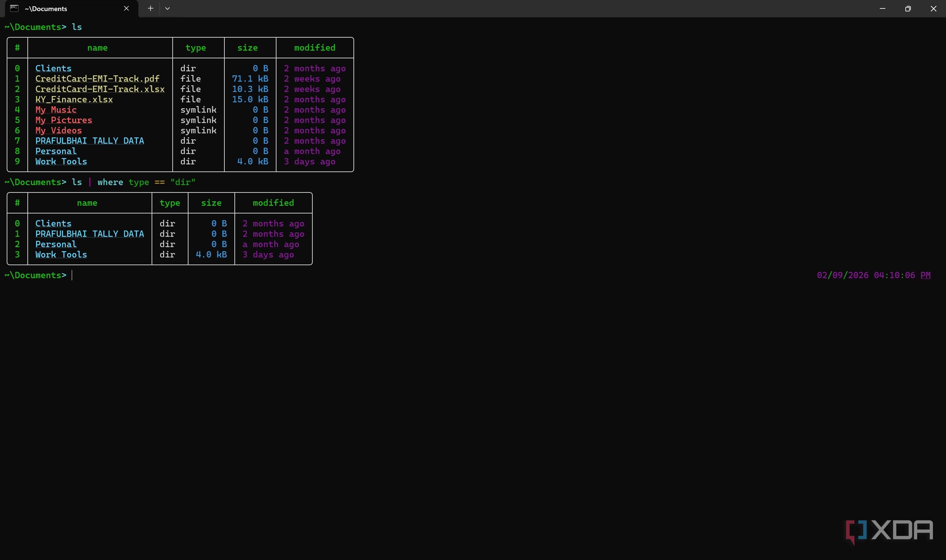
Task: Close the ~\Documents tab
Action: 126,8
